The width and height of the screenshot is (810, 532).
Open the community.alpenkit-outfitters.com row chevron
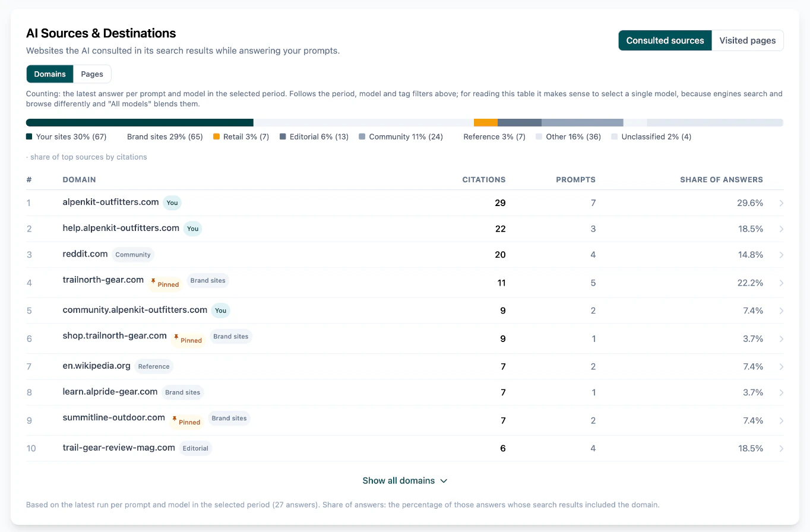click(781, 311)
